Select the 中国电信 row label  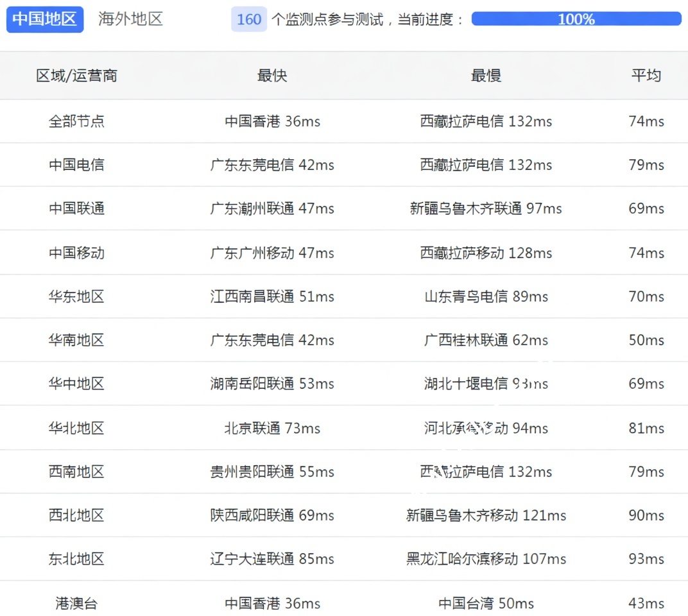(x=76, y=165)
